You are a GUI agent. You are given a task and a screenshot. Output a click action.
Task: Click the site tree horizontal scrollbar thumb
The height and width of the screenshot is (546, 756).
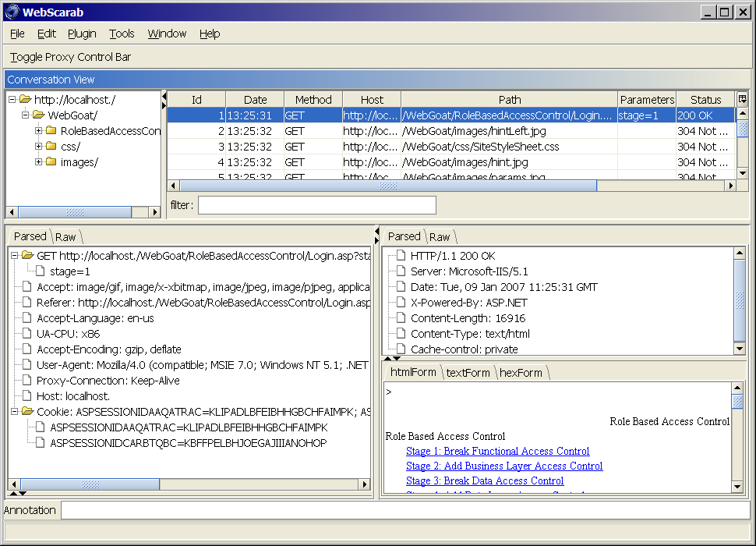(75, 212)
